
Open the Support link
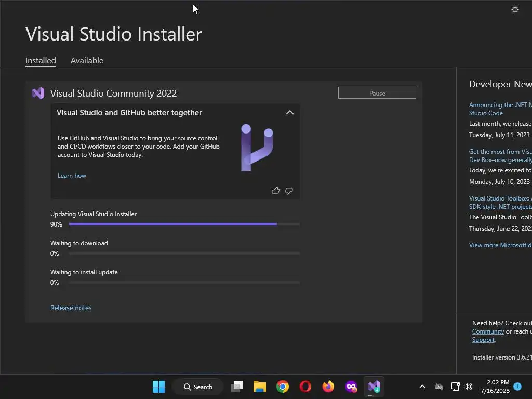483,340
